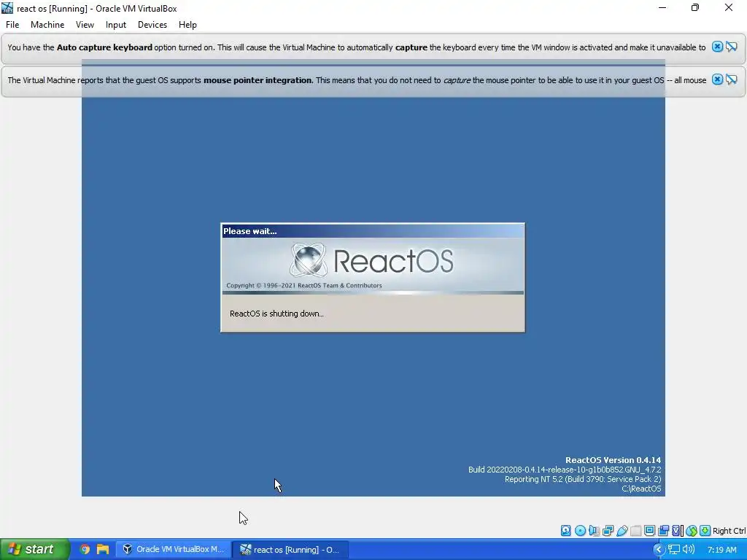Open the View menu
This screenshot has height=560, width=747.
[x=85, y=25]
